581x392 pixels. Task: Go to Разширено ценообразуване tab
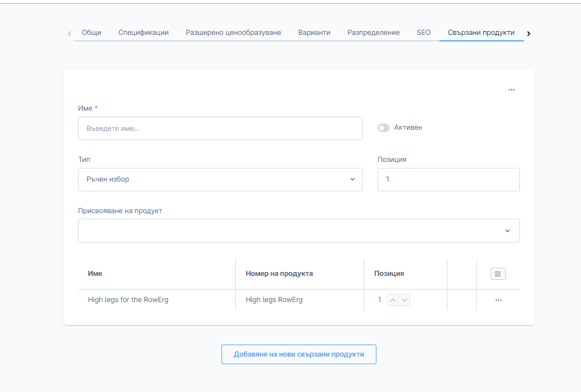[x=233, y=33]
